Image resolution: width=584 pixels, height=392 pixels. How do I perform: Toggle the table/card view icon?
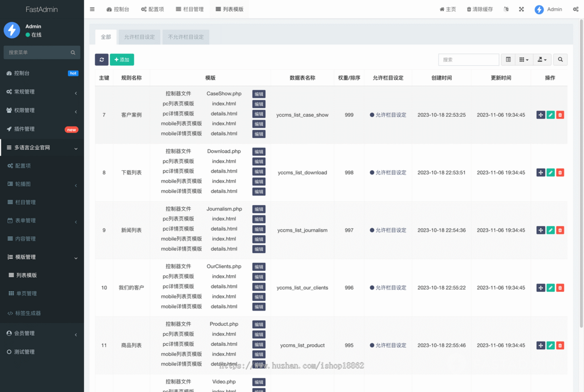[x=508, y=59]
